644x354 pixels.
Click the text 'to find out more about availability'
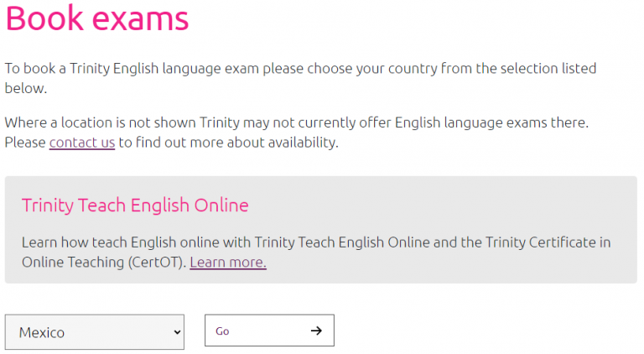click(228, 142)
